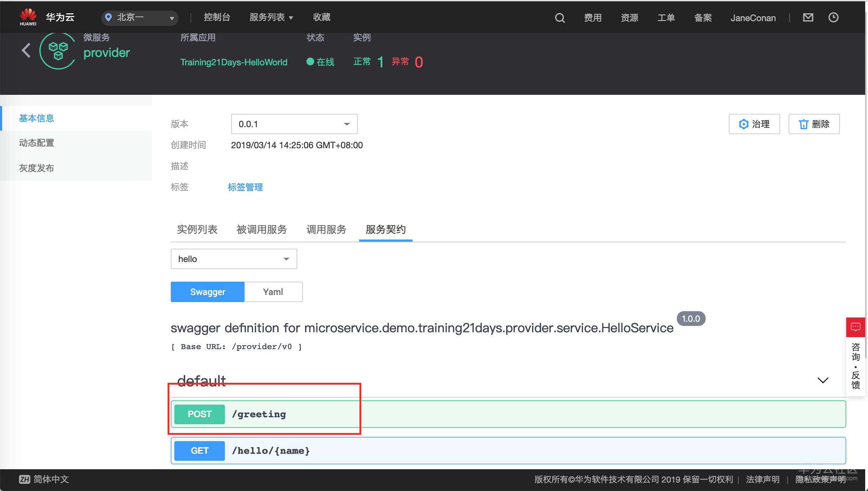This screenshot has height=491, width=868.
Task: Click the provider microservice icon
Action: pyautogui.click(x=58, y=51)
